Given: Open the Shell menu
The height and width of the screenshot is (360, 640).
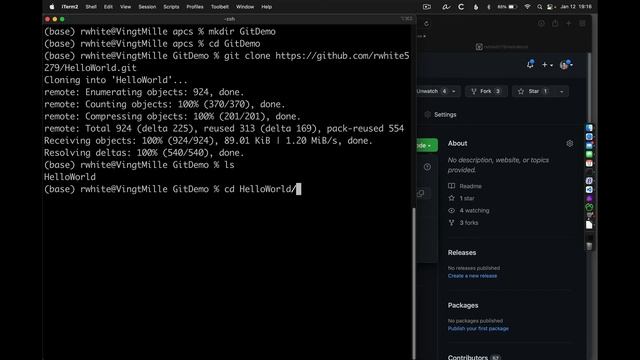Looking at the screenshot, I should 91,7.
